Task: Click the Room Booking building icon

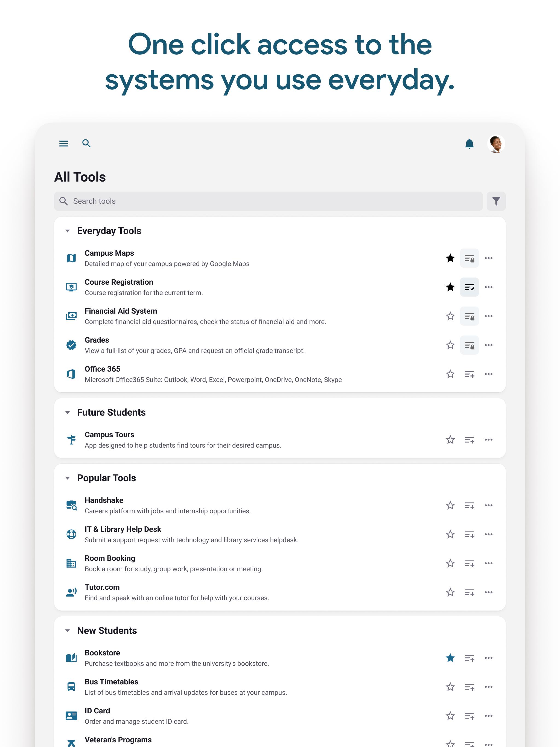Action: pos(71,564)
